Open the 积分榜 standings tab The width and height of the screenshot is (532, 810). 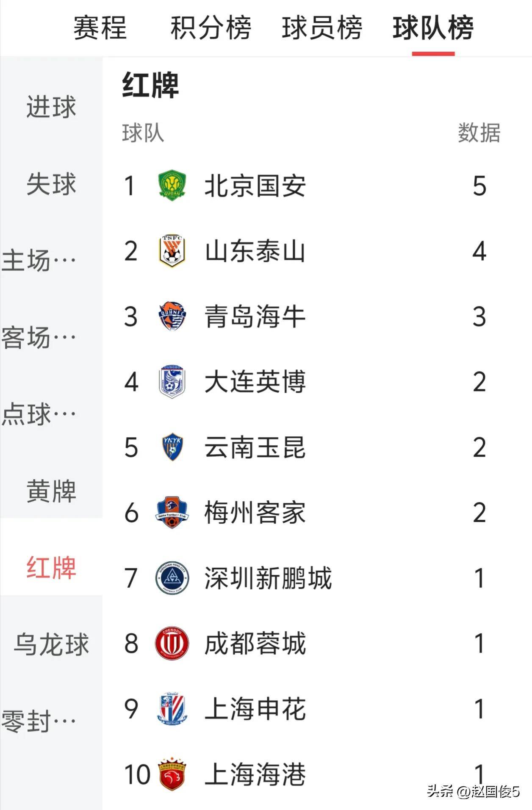(x=211, y=28)
